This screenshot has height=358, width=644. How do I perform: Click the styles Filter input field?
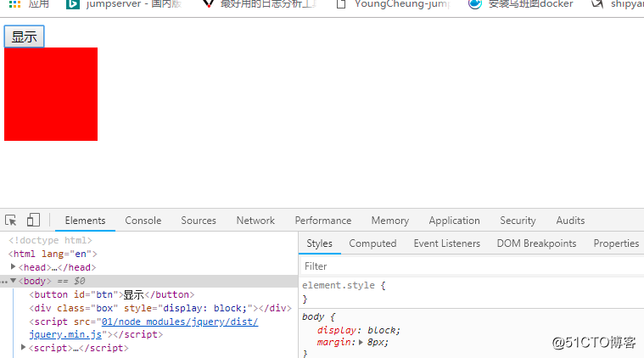tap(473, 266)
